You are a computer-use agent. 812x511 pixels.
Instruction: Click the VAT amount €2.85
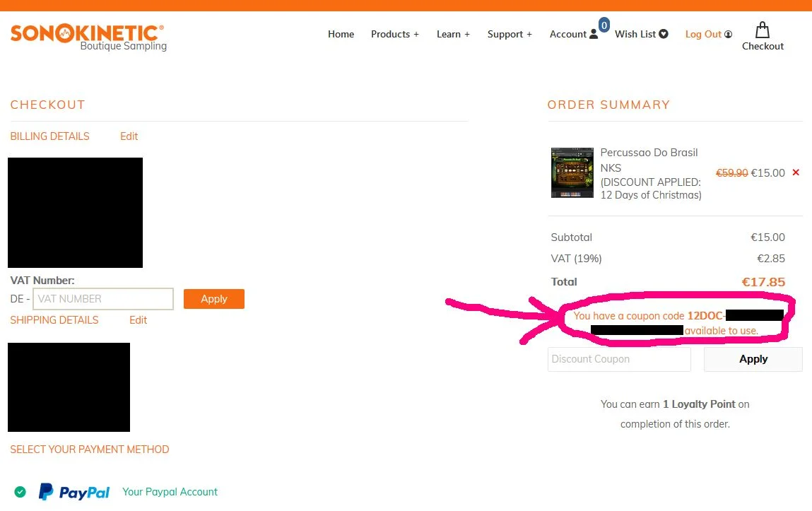771,259
